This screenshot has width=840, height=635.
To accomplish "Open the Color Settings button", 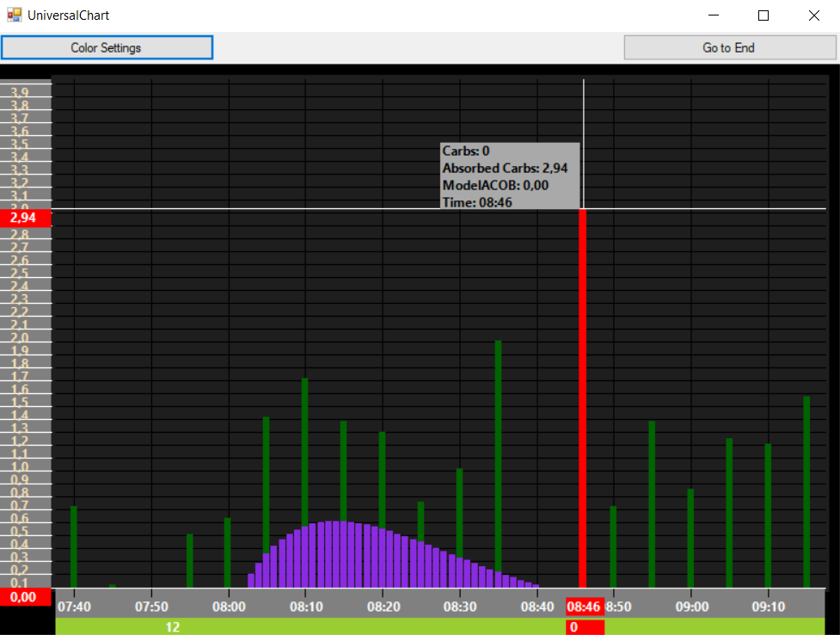I will (107, 47).
